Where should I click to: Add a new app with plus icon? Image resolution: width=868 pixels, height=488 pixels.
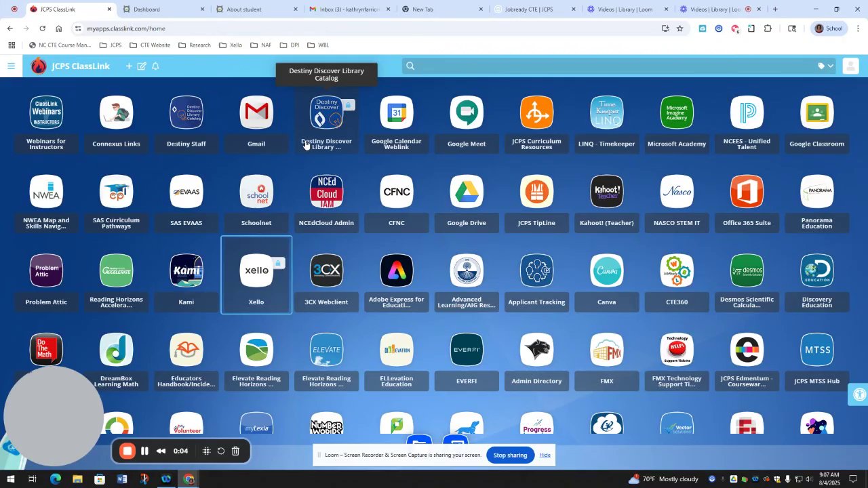[129, 66]
